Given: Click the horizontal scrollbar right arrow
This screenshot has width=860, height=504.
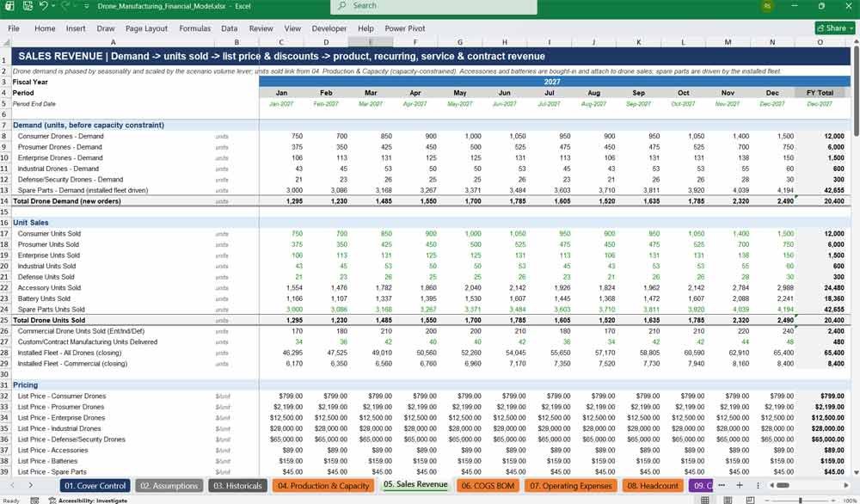Looking at the screenshot, I should (847, 485).
